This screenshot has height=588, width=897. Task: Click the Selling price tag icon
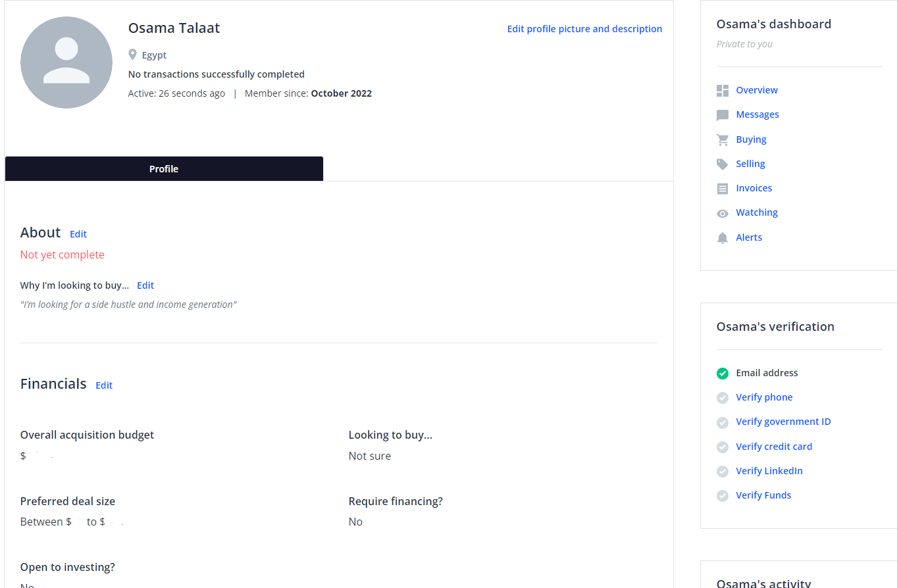click(723, 164)
